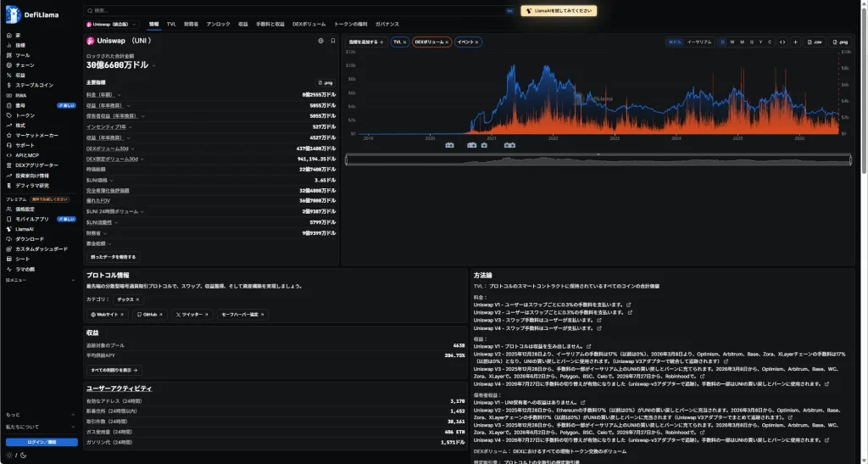Image resolution: width=868 pixels, height=464 pixels.
Task: Bookmark Uniswap with the bookmark icon
Action: (x=332, y=41)
